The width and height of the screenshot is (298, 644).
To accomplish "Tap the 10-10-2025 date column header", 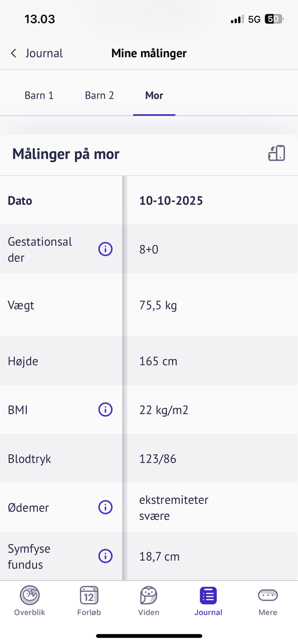I will 171,201.
